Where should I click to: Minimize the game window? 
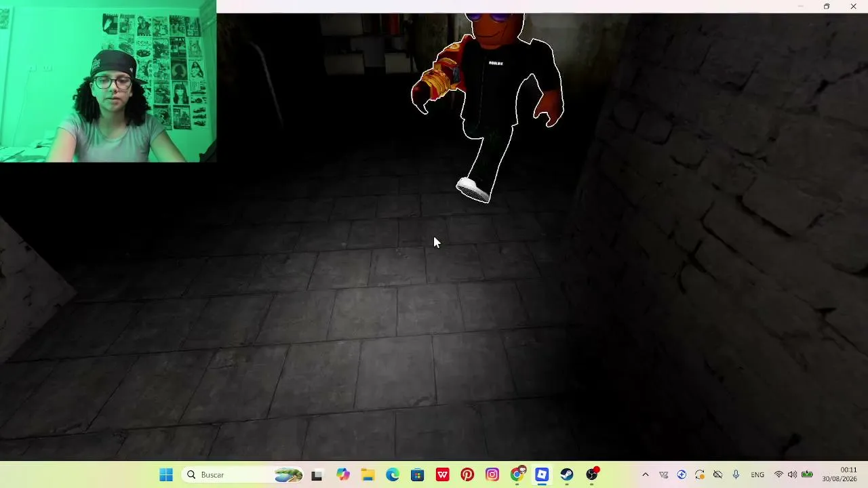coord(800,7)
